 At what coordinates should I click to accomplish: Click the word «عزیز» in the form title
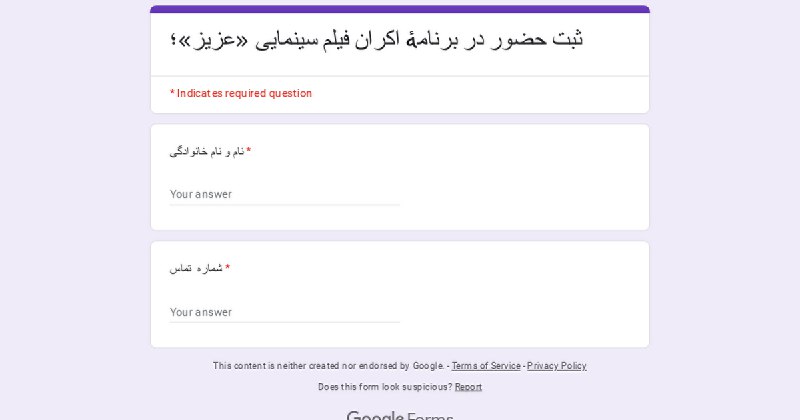tap(209, 40)
